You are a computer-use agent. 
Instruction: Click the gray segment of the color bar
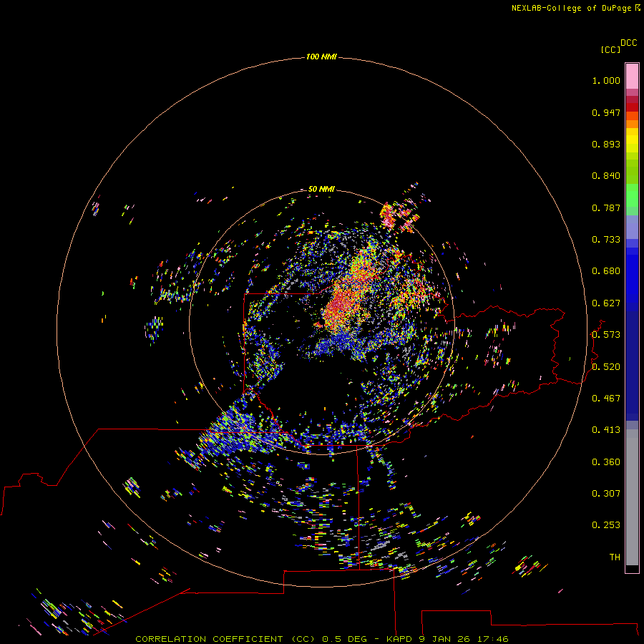coord(632,497)
